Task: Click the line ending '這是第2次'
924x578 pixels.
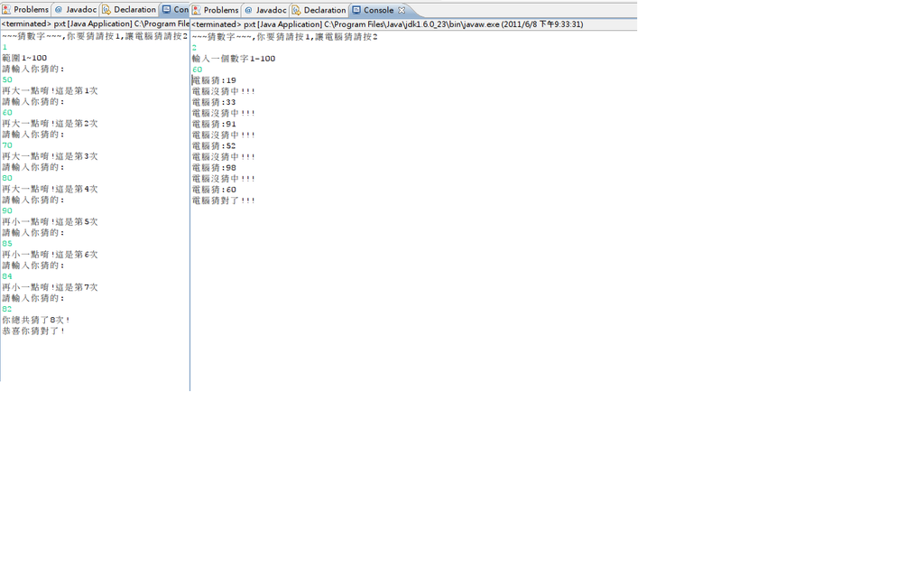Action: tap(51, 123)
